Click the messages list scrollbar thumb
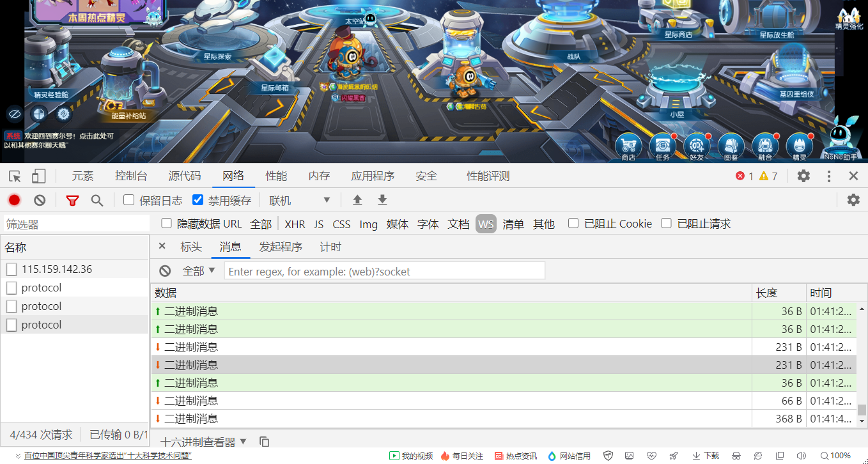The height and width of the screenshot is (464, 868). click(862, 410)
